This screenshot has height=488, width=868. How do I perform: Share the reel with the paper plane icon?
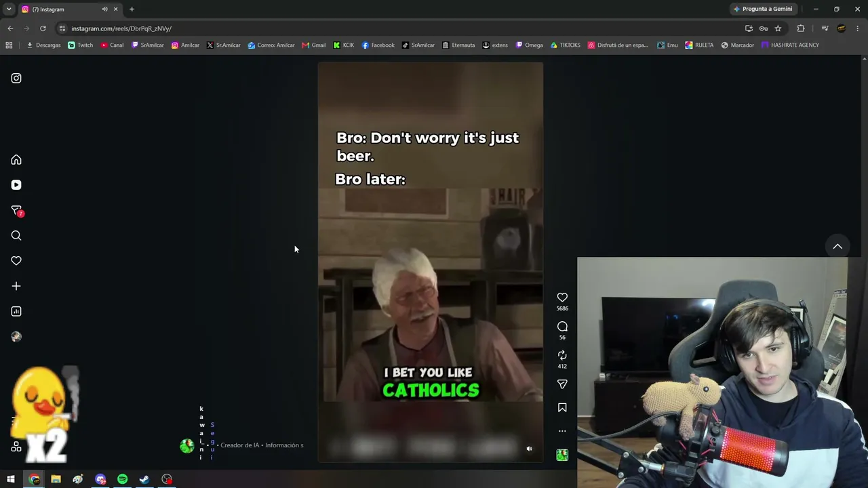562,384
